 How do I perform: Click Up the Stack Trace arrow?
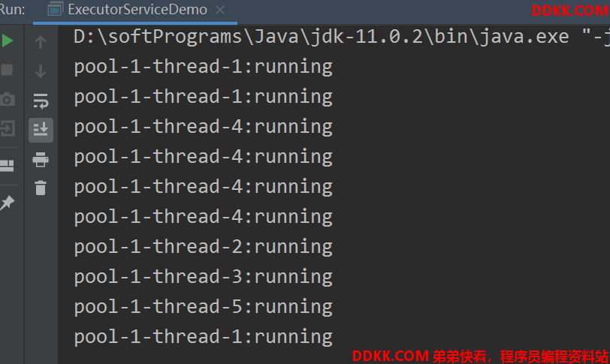(41, 41)
